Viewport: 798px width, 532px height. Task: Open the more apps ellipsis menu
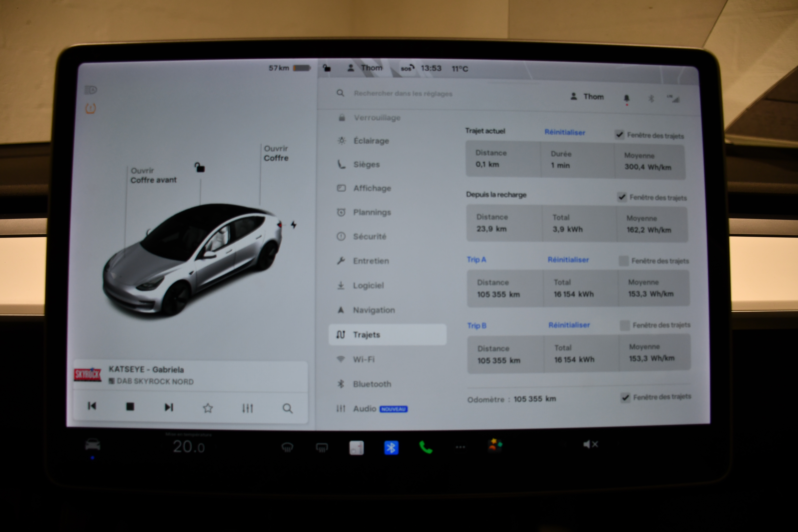coord(460,447)
